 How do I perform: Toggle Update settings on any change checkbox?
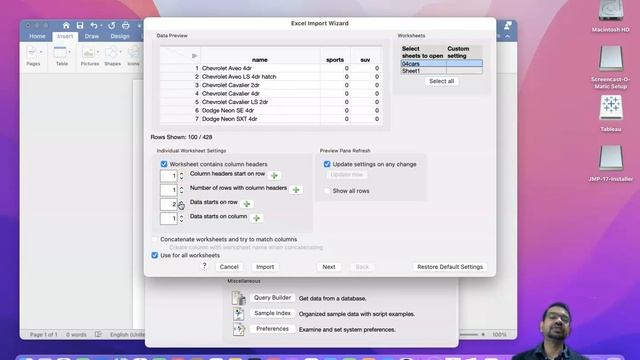327,164
